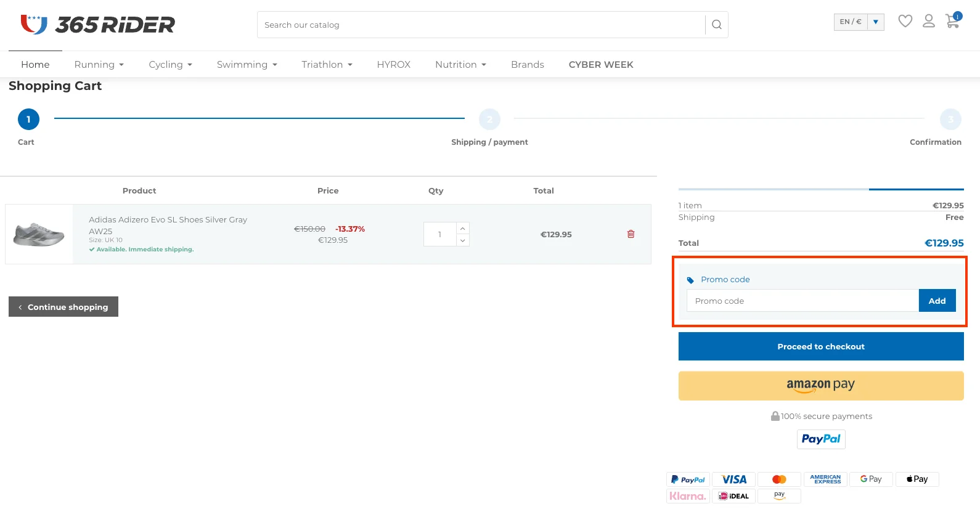Click the Continue shopping button

tap(63, 307)
